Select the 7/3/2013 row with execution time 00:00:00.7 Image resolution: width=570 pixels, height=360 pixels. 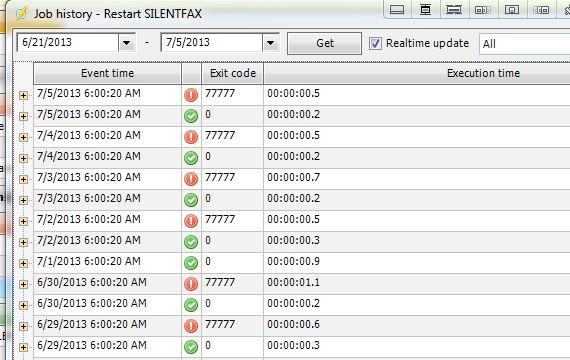(x=302, y=179)
